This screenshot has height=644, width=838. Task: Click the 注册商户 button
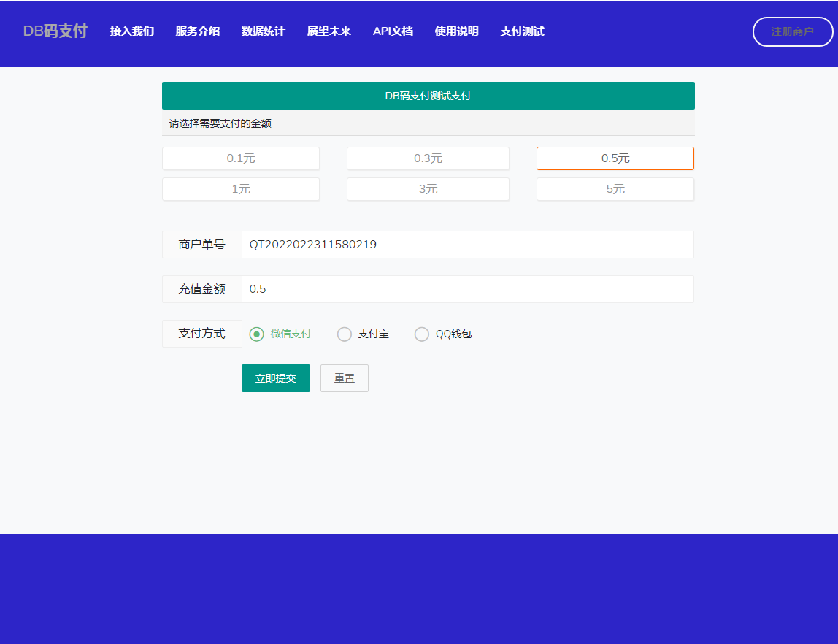(793, 31)
